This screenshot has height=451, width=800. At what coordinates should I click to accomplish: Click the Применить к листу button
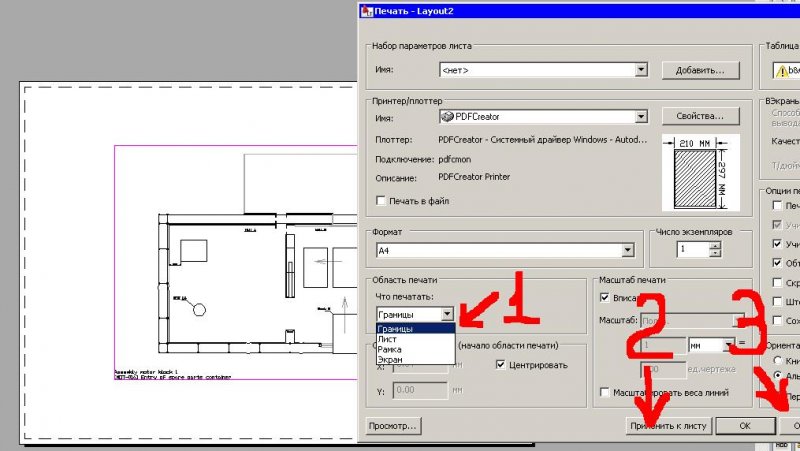point(668,425)
